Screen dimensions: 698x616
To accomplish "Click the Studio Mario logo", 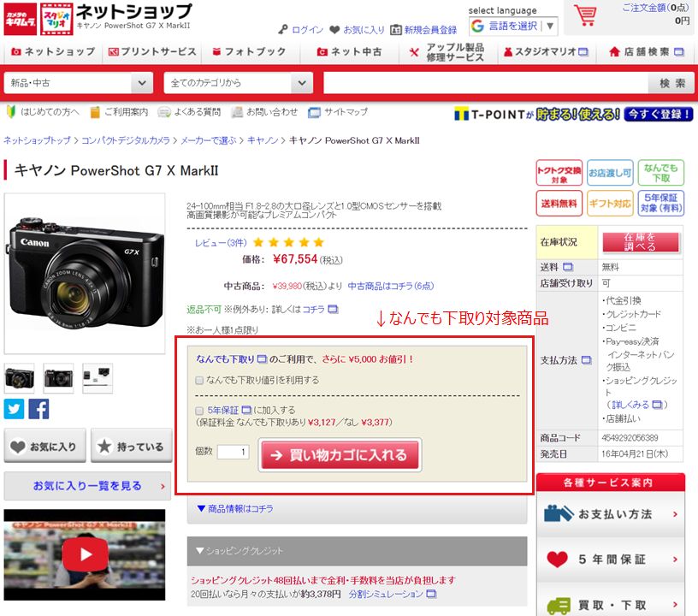I will click(x=56, y=19).
